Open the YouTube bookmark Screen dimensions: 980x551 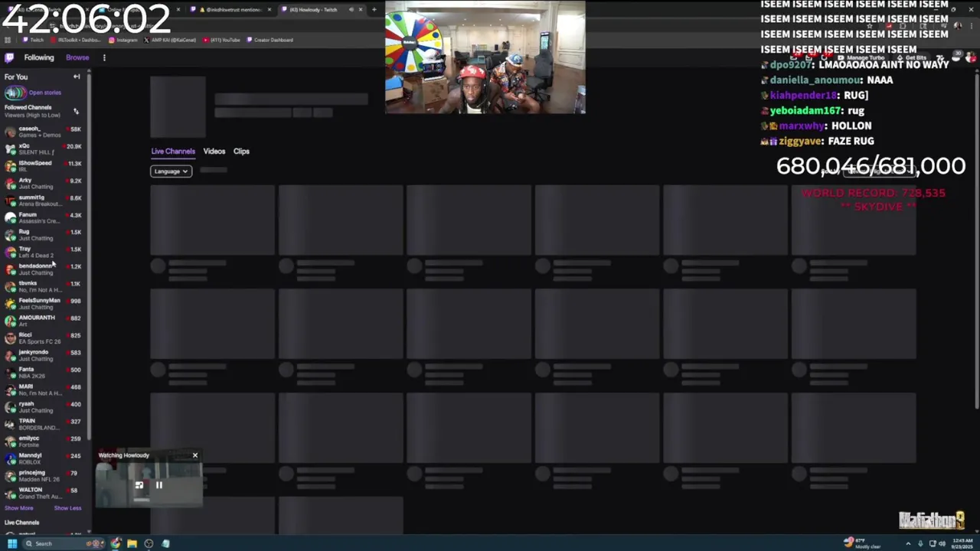[222, 40]
